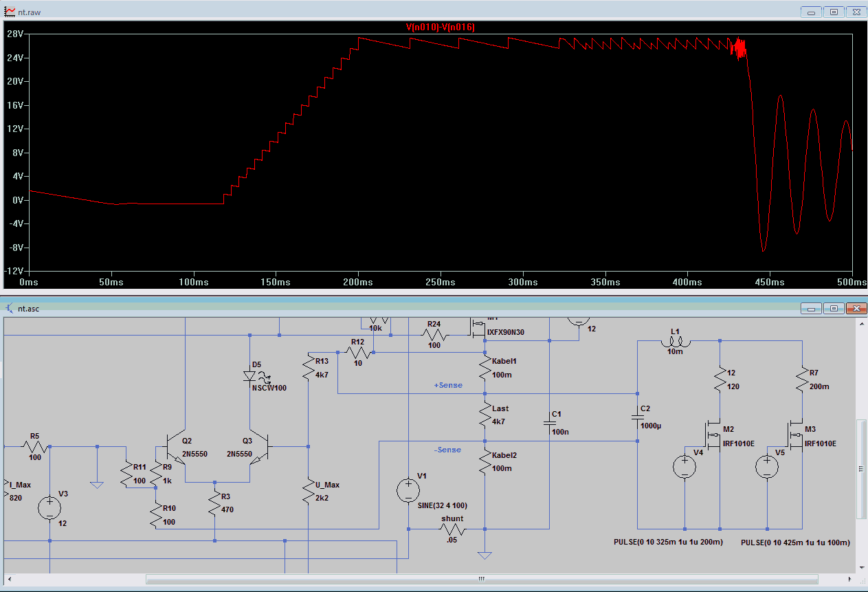The width and height of the screenshot is (868, 592).
Task: Select the V3 12V voltage source symbol
Action: 49,509
